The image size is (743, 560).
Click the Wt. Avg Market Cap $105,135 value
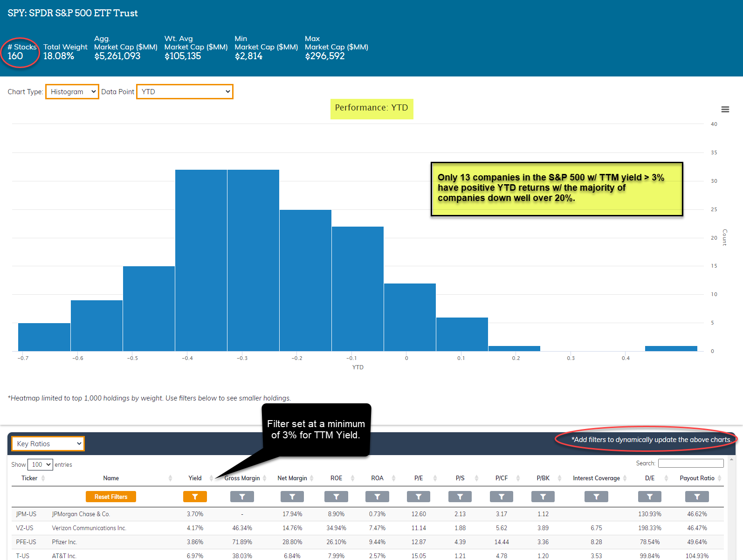[183, 56]
